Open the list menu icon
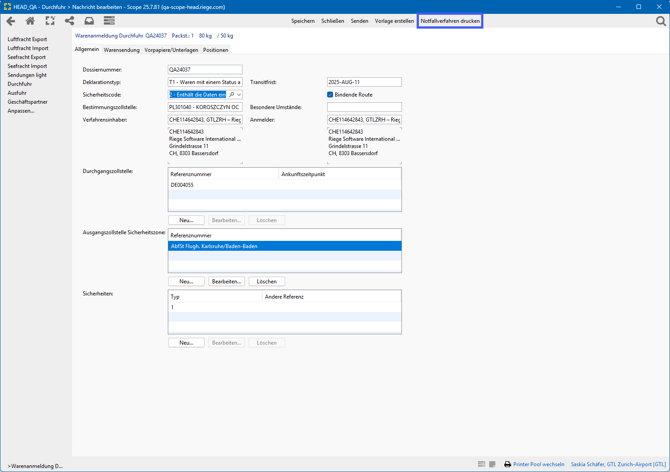Viewport: 670px width, 472px height. [x=109, y=21]
